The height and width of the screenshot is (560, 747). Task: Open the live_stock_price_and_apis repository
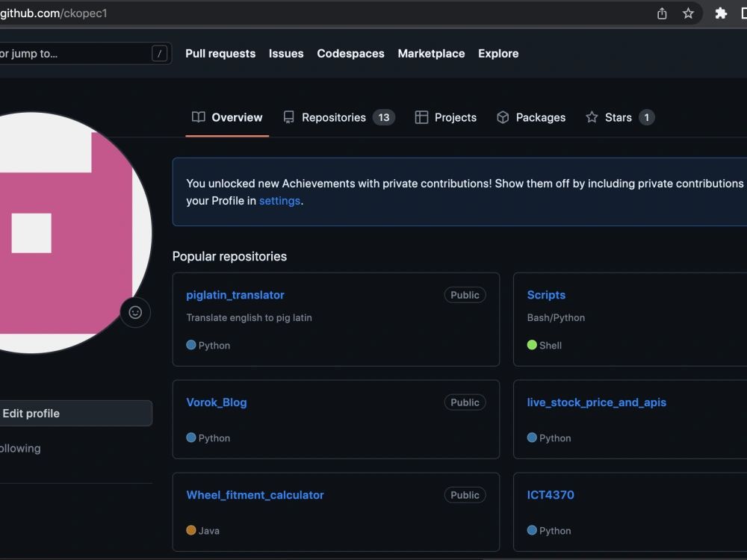click(x=596, y=402)
